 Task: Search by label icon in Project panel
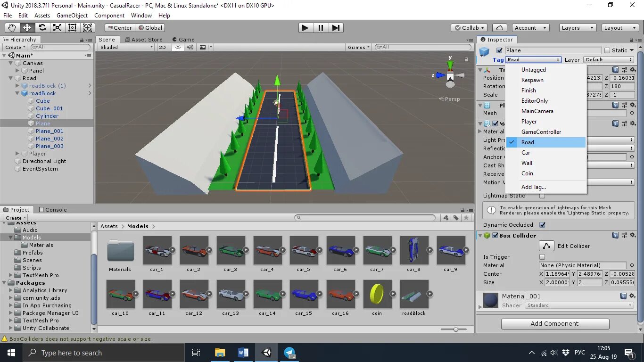click(x=456, y=218)
